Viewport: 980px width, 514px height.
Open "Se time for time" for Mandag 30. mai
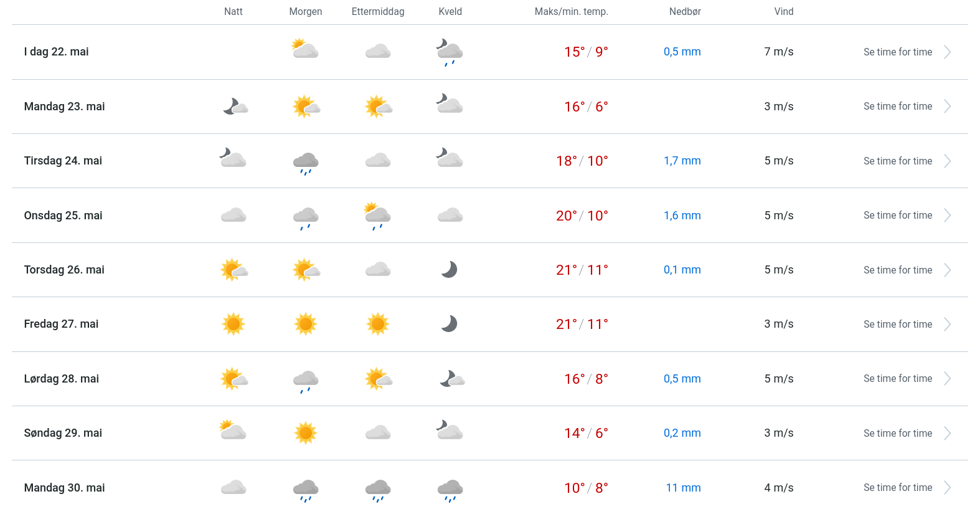click(897, 488)
